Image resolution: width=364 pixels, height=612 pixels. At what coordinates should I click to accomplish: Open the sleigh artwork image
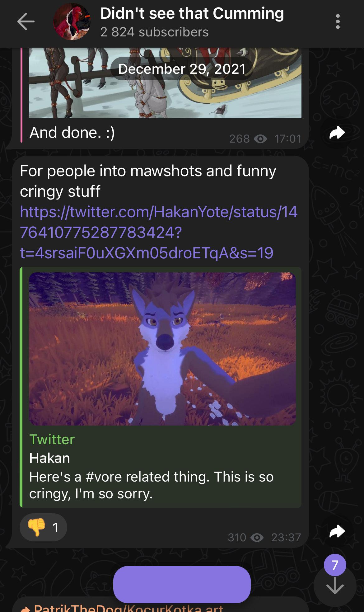coord(165,83)
